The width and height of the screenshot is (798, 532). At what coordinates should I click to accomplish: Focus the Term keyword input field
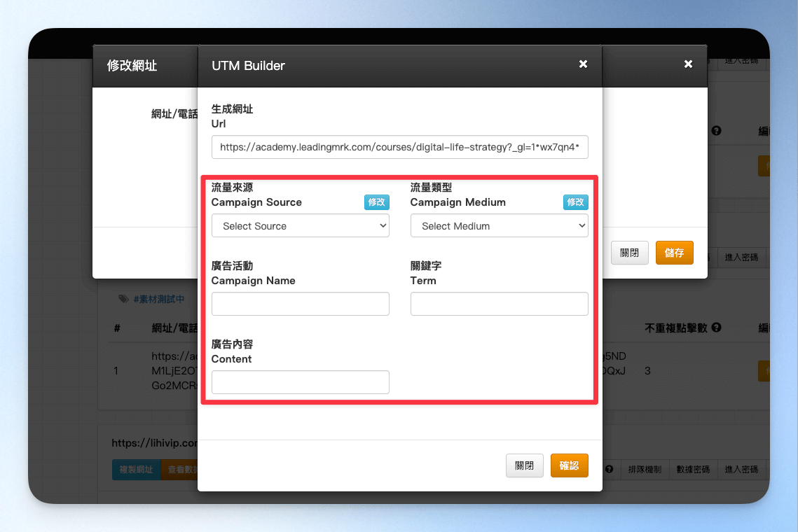[x=500, y=304]
